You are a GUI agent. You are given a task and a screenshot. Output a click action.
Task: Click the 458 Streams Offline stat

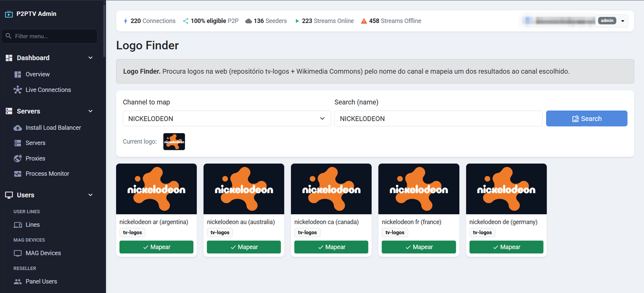[391, 21]
